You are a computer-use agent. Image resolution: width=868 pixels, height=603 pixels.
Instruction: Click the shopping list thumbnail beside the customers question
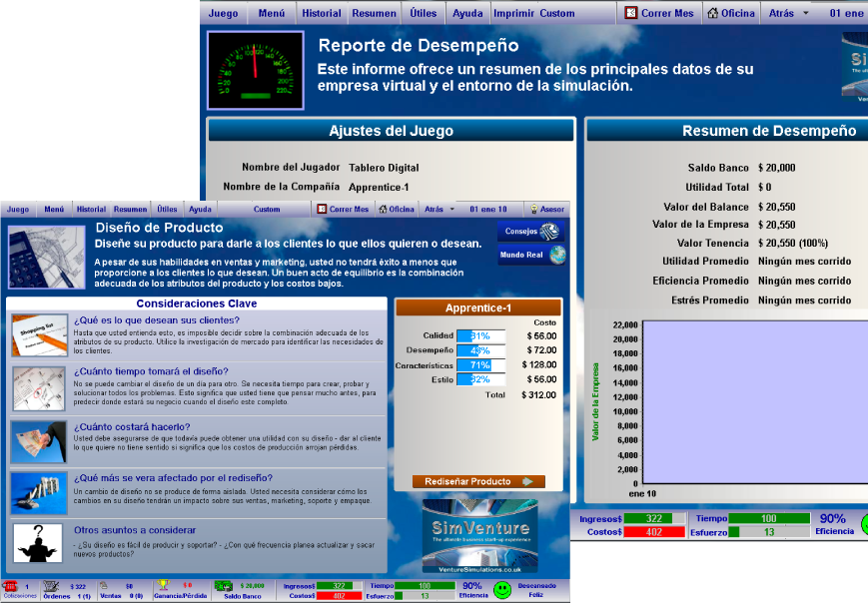(40, 335)
